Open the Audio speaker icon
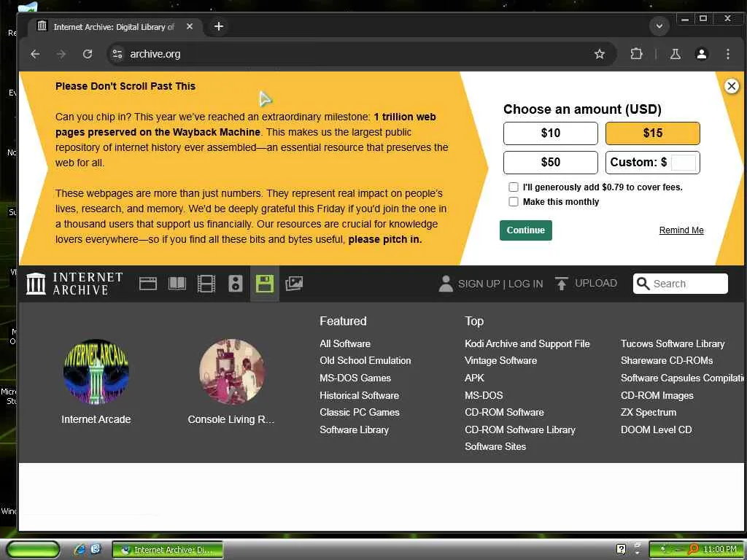Screen dimensions: 747x560 pyautogui.click(x=236, y=284)
